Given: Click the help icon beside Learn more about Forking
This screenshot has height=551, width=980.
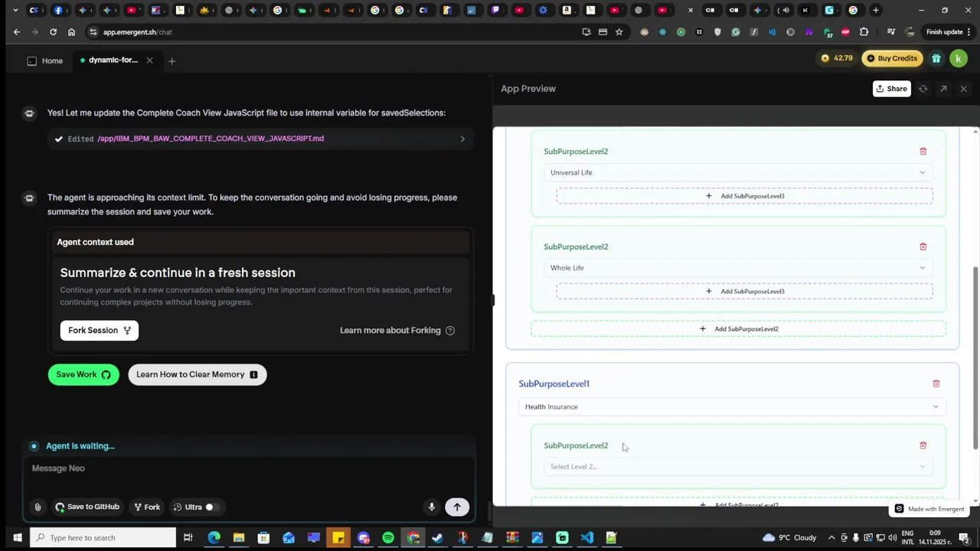Looking at the screenshot, I should pyautogui.click(x=450, y=331).
